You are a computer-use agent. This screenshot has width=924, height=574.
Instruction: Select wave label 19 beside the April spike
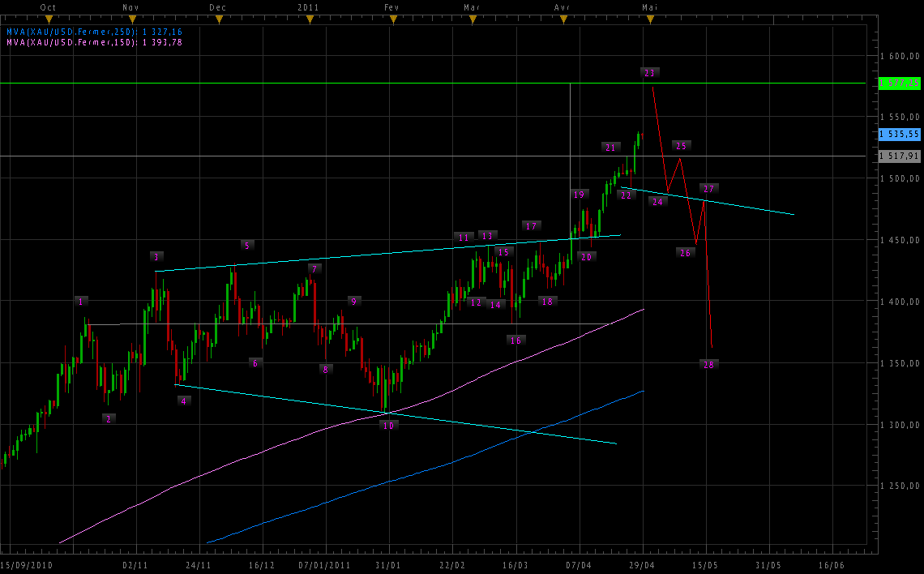pos(579,195)
